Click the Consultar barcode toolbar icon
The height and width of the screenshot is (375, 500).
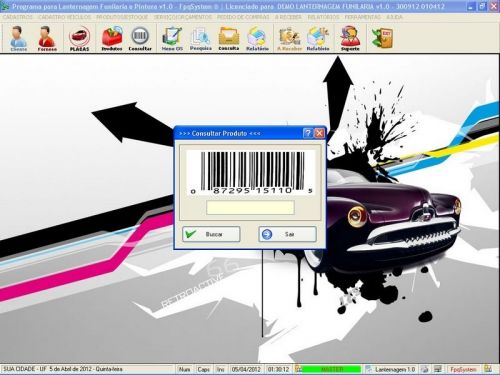140,39
